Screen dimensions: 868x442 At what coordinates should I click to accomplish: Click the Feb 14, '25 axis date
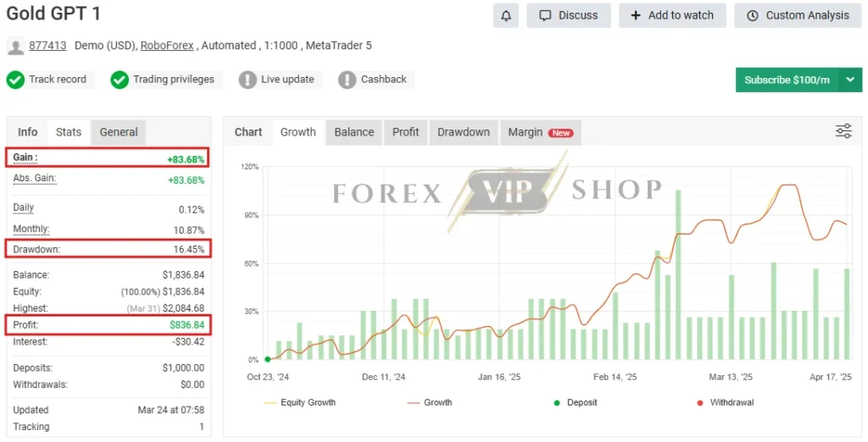coord(615,378)
